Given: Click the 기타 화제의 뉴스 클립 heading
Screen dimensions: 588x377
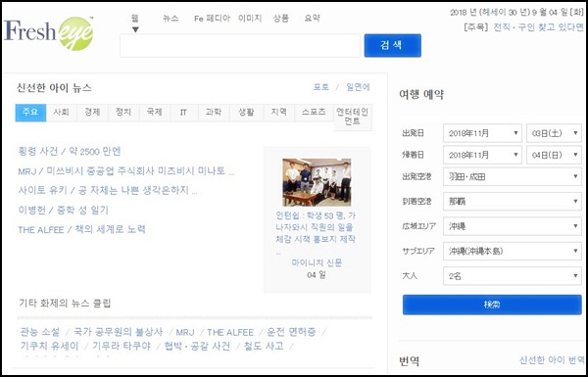Looking at the screenshot, I should [x=65, y=304].
